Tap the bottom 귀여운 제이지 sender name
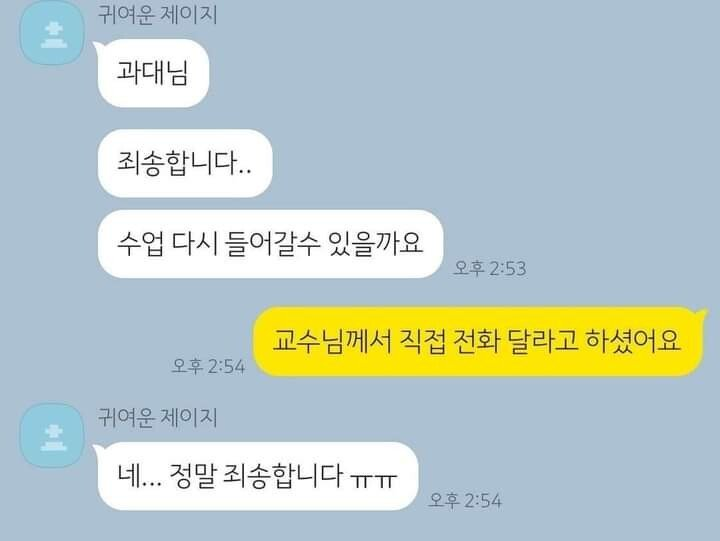Image resolution: width=720 pixels, height=541 pixels. (x=158, y=417)
